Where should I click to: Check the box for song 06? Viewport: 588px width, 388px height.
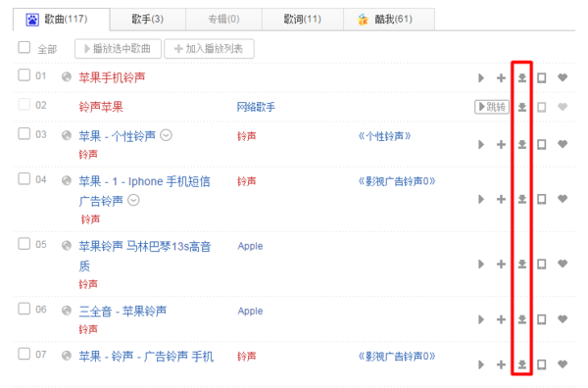pos(24,309)
